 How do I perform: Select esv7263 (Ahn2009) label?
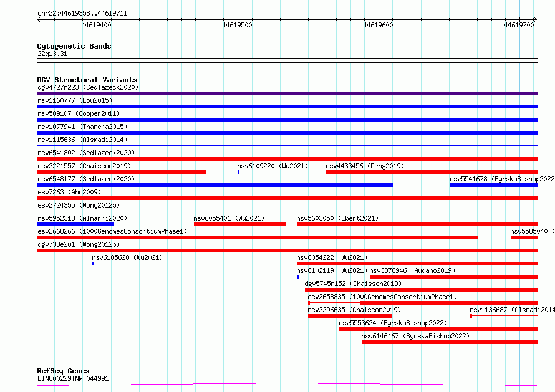[69, 192]
